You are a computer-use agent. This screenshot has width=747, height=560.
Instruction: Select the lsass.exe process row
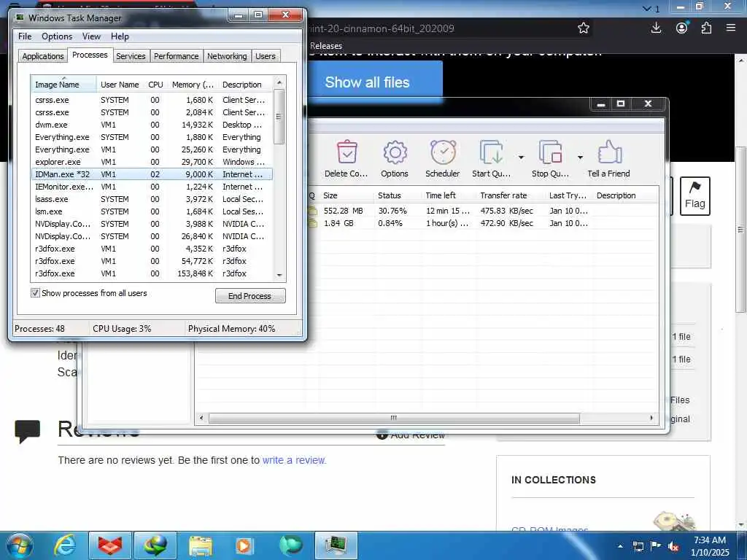152,199
